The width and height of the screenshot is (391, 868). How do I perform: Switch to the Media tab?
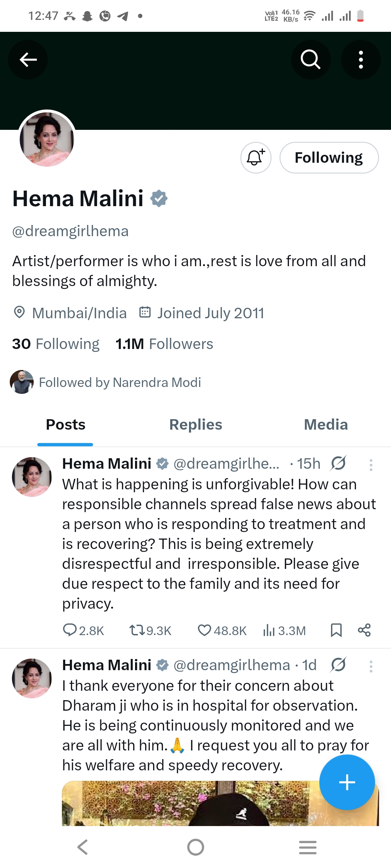[326, 425]
